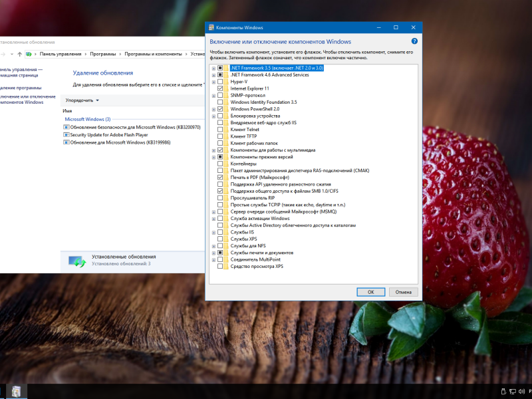
Task: Click the folder icon of Печать в PDF
Action: click(226, 178)
